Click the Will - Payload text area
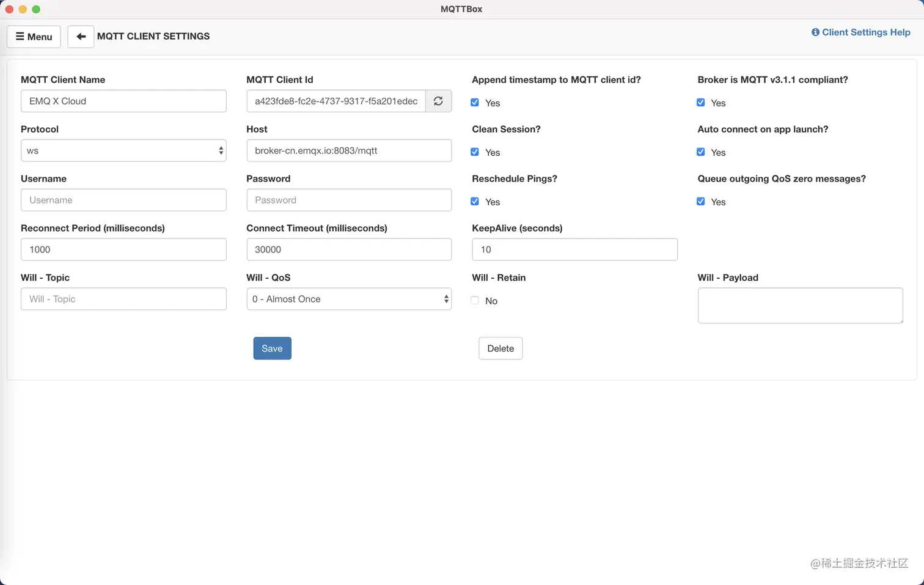The image size is (924, 585). [x=800, y=306]
